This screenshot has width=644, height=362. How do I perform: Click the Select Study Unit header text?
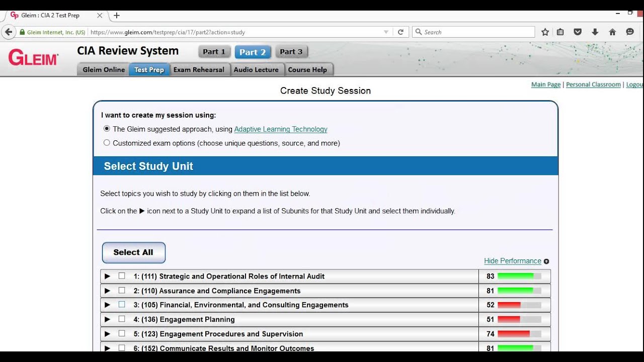(x=148, y=166)
